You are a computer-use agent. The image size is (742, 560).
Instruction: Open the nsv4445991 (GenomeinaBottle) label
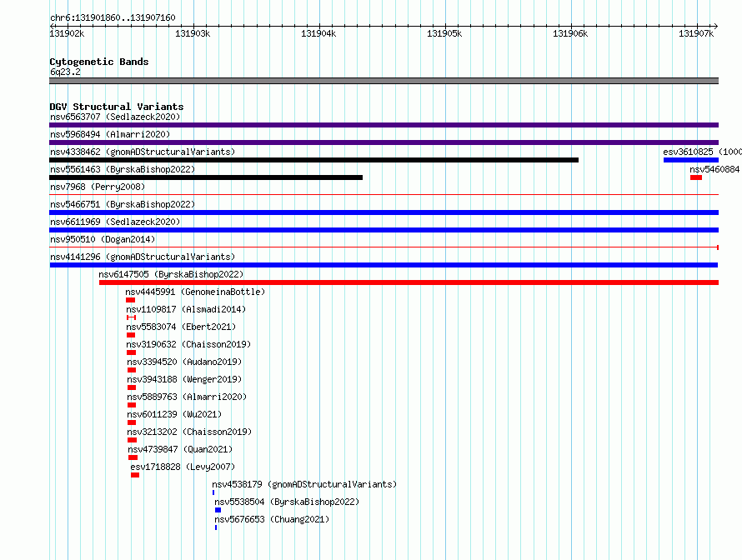tap(195, 292)
